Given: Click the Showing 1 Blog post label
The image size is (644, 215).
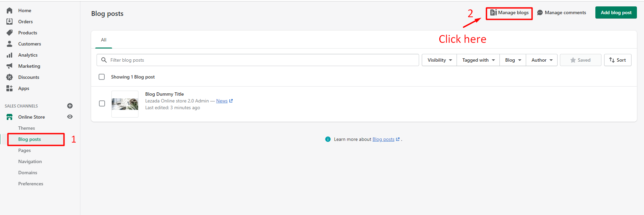Looking at the screenshot, I should [133, 77].
